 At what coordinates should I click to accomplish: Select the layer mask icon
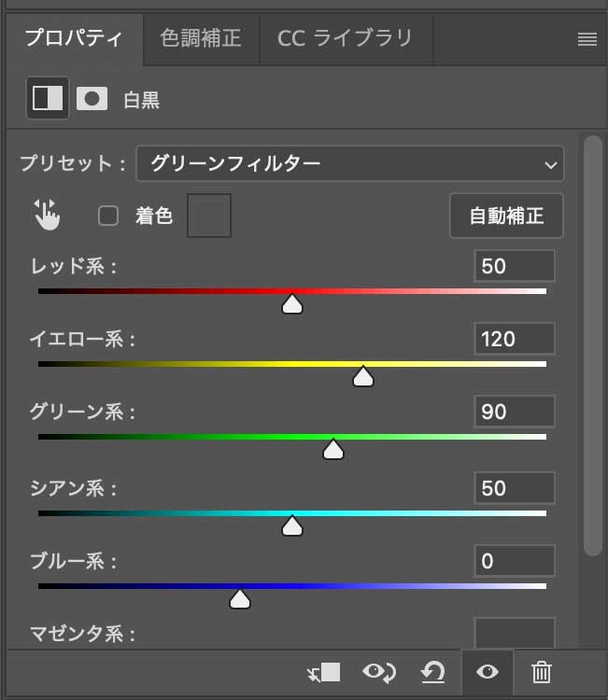tap(92, 98)
